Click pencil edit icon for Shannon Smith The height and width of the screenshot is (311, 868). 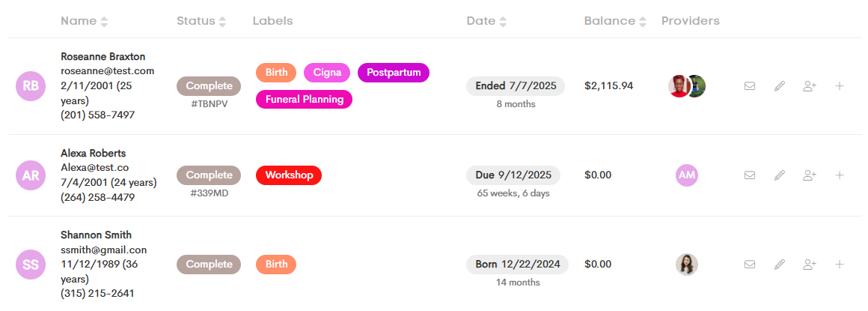coord(780,265)
